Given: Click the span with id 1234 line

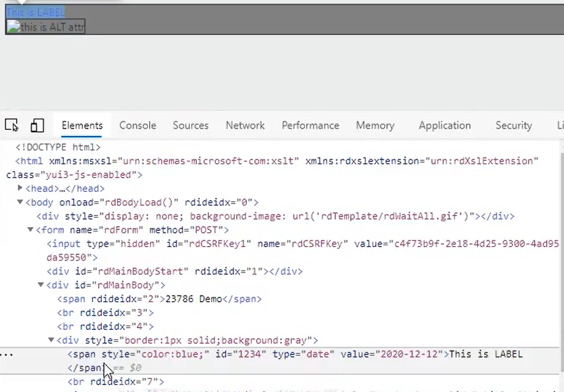Looking at the screenshot, I should point(295,354).
